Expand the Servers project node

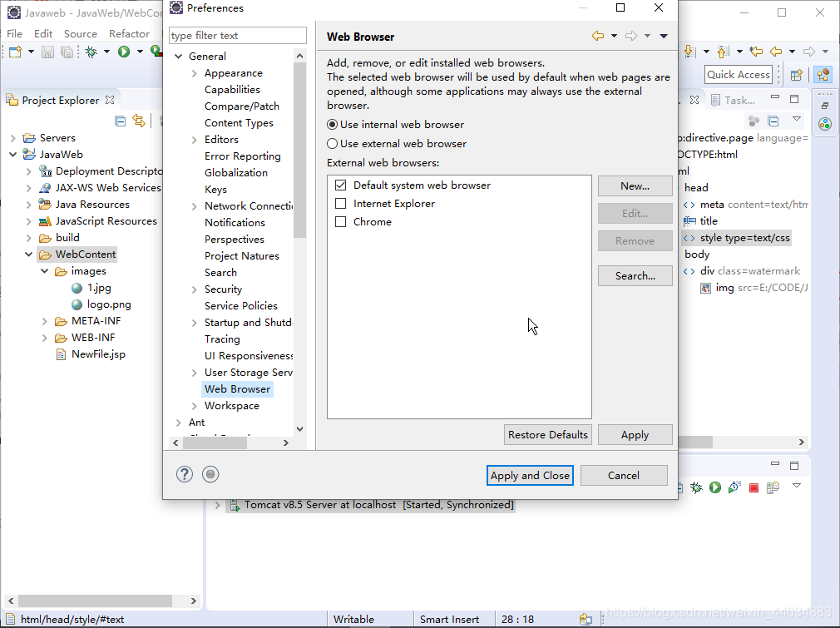pyautogui.click(x=12, y=138)
